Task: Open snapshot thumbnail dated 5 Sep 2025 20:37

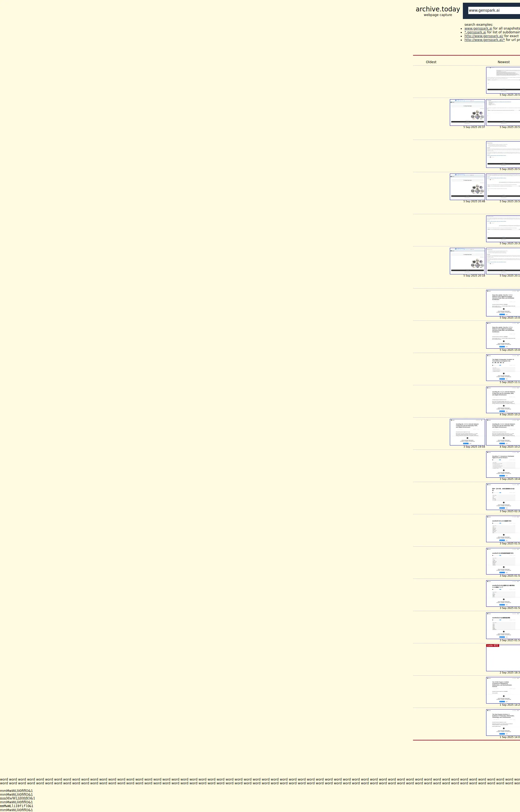Action: [467, 113]
